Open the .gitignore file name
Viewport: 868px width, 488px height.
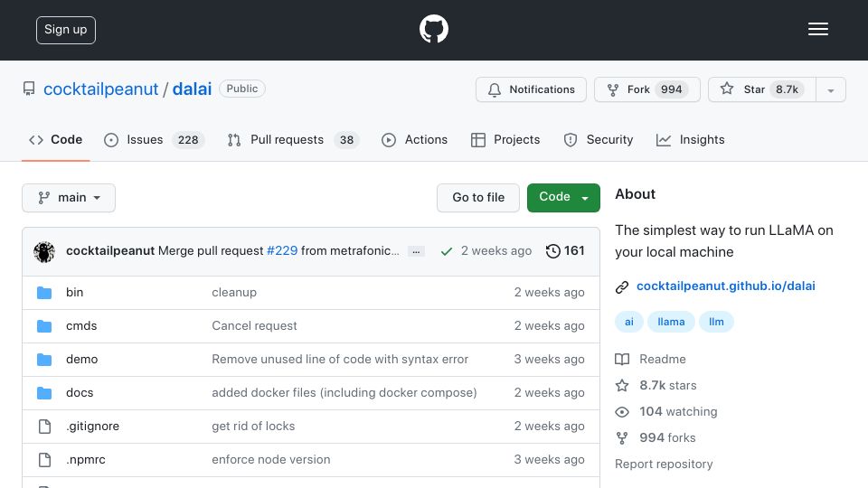coord(92,426)
